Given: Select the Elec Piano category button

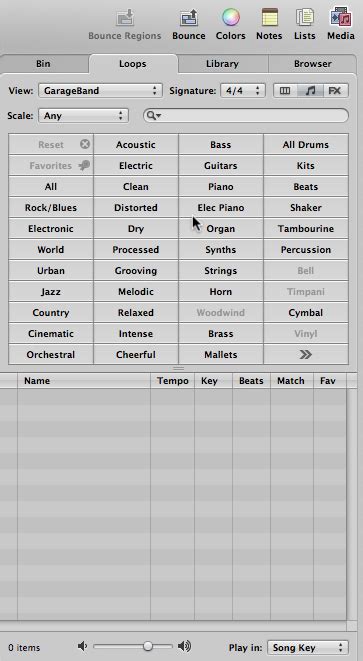Looking at the screenshot, I should pyautogui.click(x=221, y=207).
